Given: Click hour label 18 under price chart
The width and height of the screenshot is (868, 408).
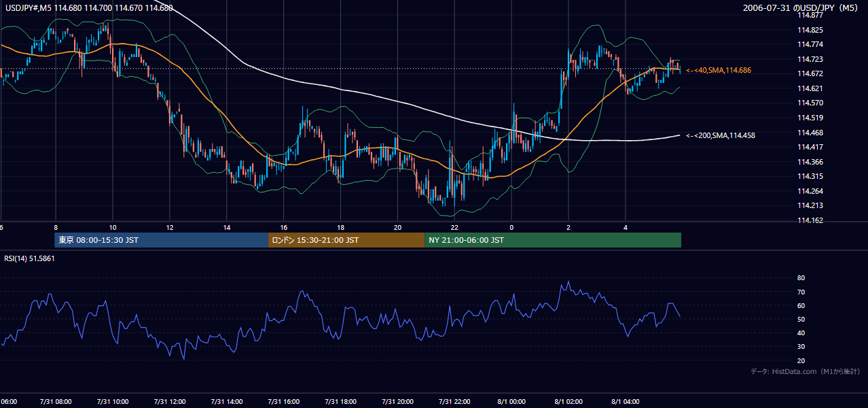Looking at the screenshot, I should [x=341, y=227].
